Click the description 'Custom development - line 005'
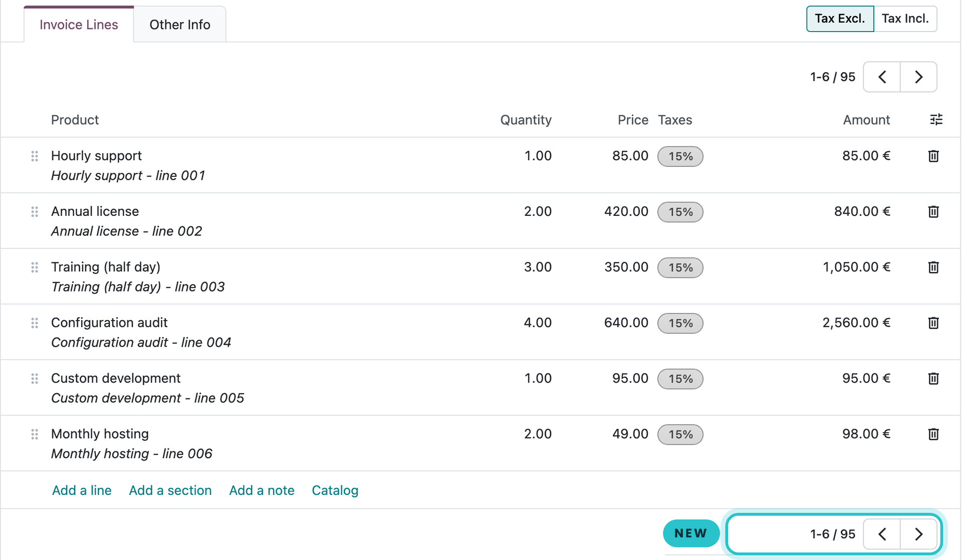The height and width of the screenshot is (560, 962). pyautogui.click(x=148, y=398)
